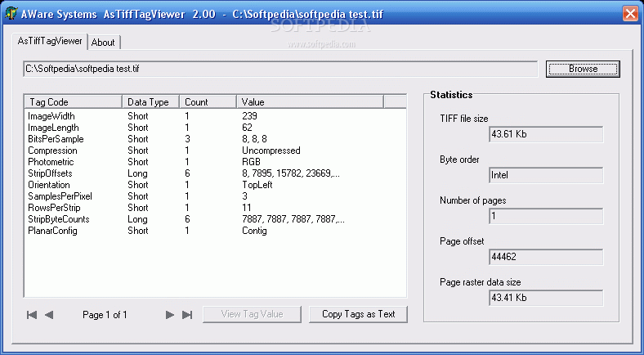Viewport: 644px width, 355px height.
Task: Click strip offsets value 8, 7895, 15782
Action: [x=291, y=173]
